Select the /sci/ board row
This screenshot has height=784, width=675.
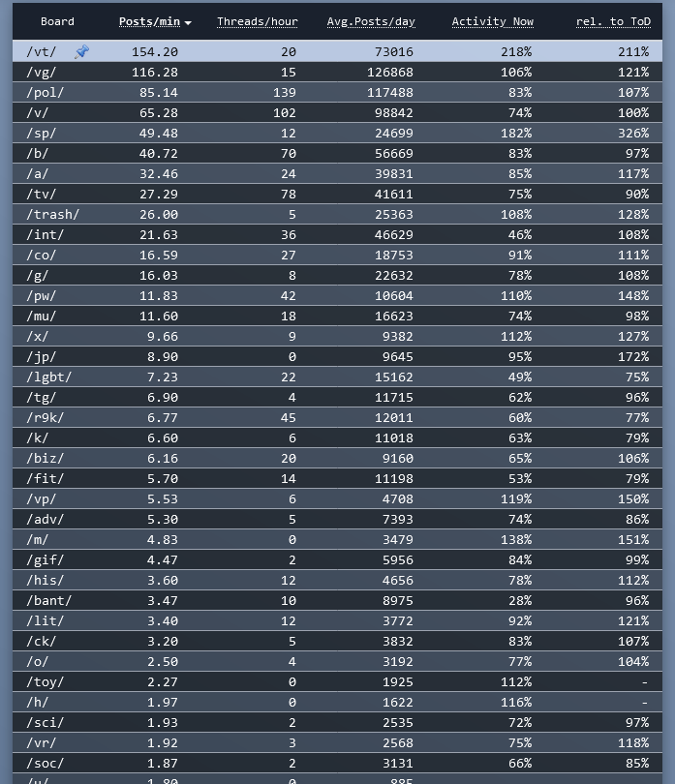coord(337,722)
